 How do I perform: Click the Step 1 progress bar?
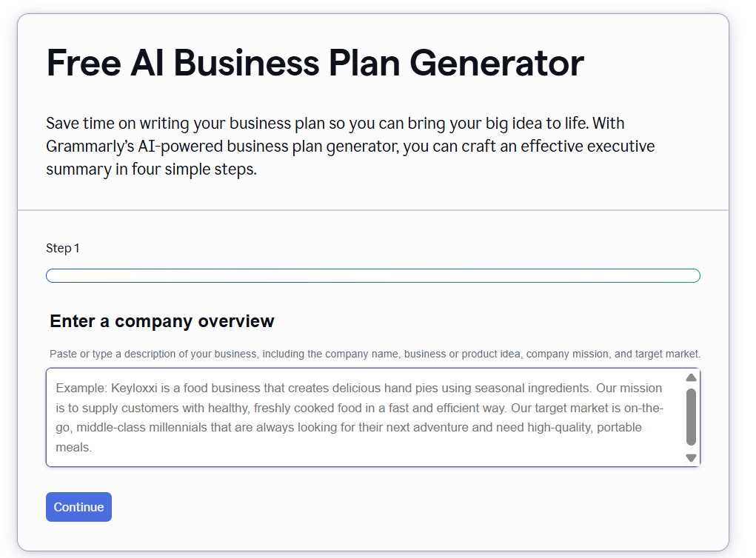click(372, 275)
